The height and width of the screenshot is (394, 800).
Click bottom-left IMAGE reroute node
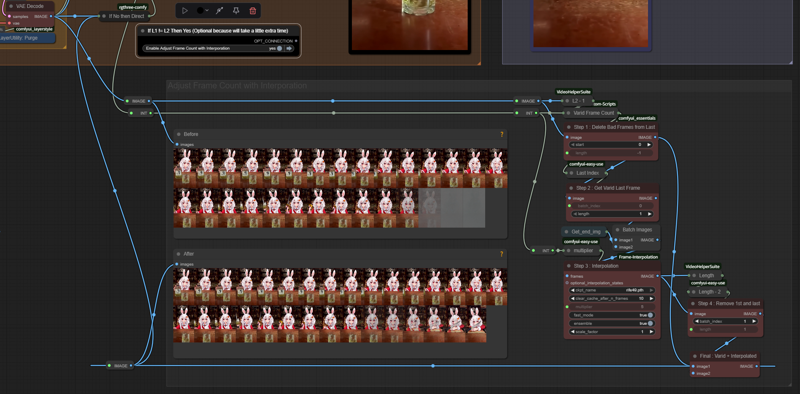[120, 365]
